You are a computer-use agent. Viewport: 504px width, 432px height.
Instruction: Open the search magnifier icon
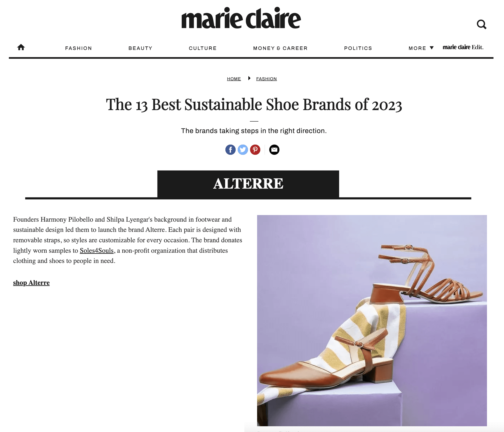481,24
